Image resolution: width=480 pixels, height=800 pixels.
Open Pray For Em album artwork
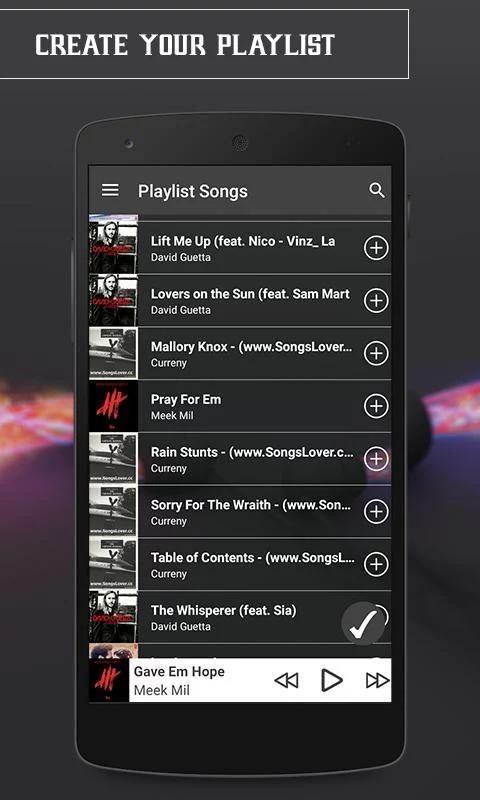(x=113, y=406)
